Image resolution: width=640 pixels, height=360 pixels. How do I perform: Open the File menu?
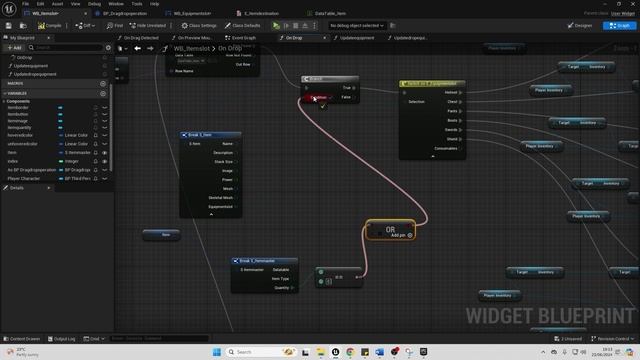click(25, 4)
